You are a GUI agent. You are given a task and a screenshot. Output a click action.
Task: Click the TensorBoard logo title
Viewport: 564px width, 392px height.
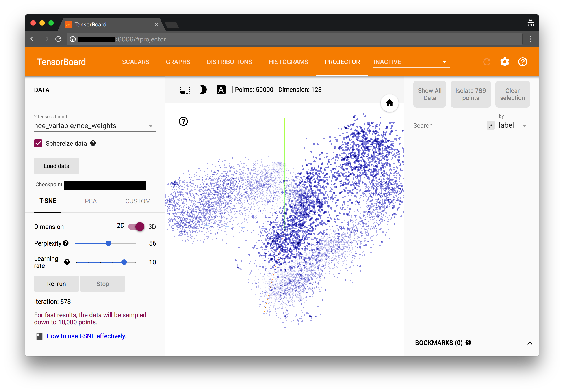click(x=61, y=62)
